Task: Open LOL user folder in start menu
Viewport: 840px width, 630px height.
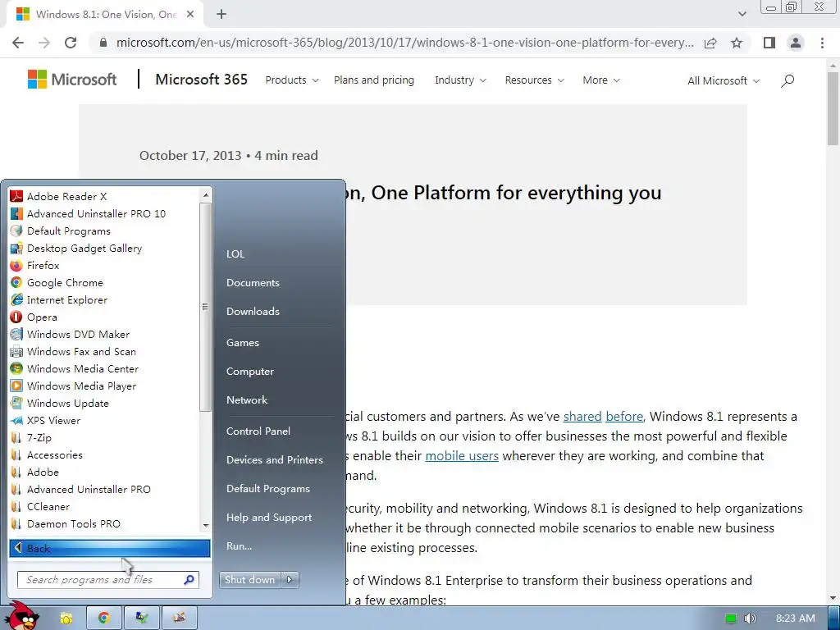Action: click(235, 254)
